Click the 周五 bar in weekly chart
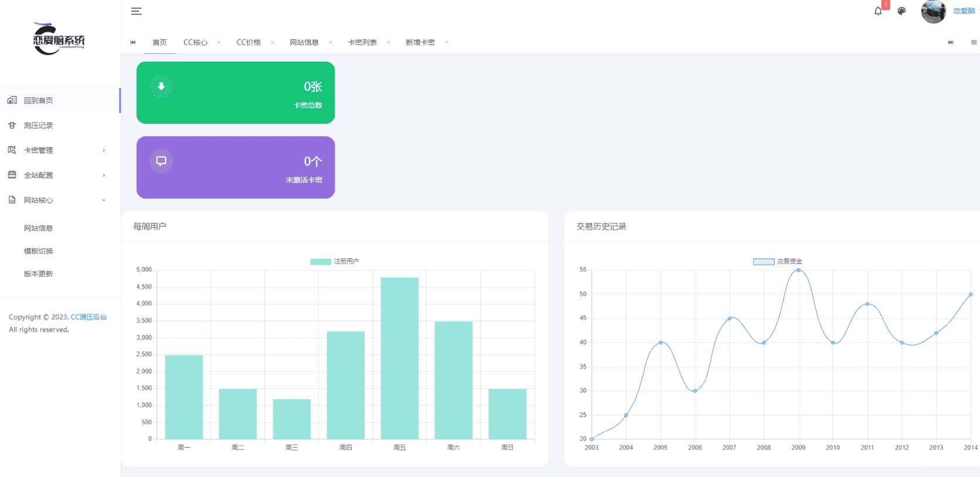Screen dimensions: 980x477 [x=399, y=358]
